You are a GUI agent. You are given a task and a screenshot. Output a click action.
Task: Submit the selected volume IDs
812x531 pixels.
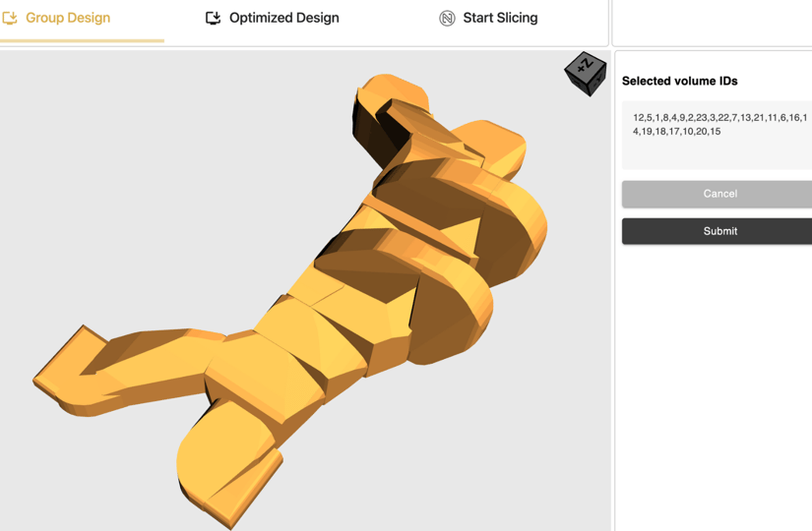click(x=719, y=231)
